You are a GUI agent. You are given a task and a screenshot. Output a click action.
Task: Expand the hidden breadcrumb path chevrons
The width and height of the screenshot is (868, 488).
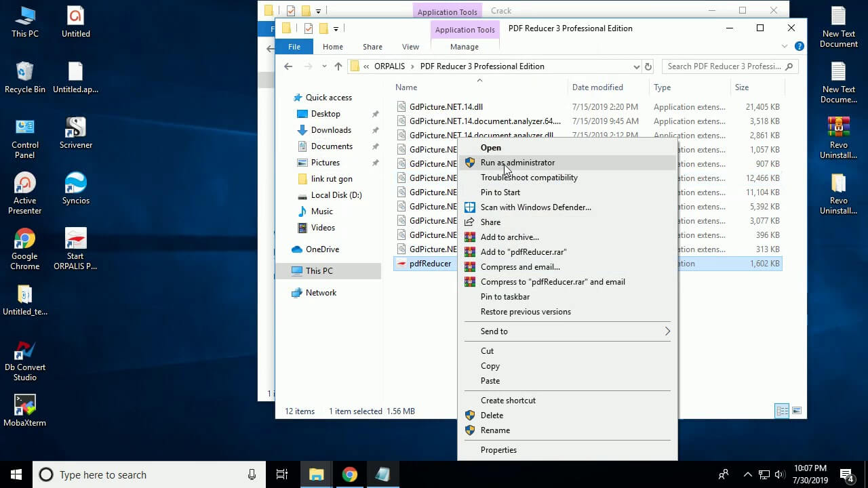coord(367,66)
